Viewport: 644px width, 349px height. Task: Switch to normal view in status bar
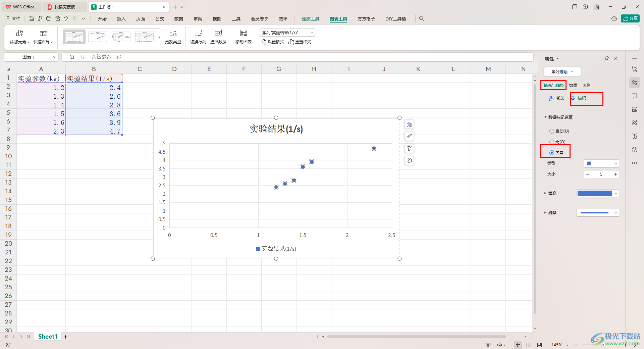click(x=518, y=345)
